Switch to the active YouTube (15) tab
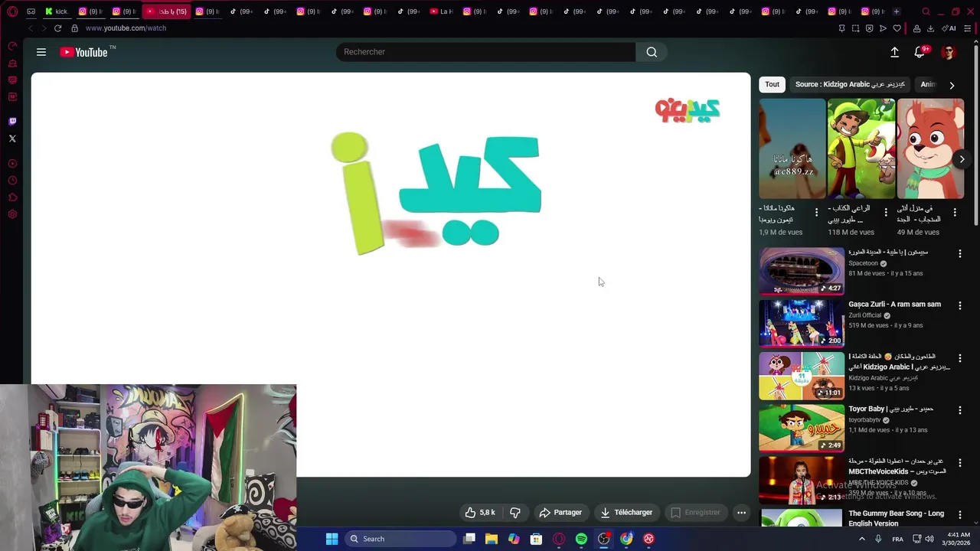Image resolution: width=980 pixels, height=551 pixels. (x=166, y=11)
